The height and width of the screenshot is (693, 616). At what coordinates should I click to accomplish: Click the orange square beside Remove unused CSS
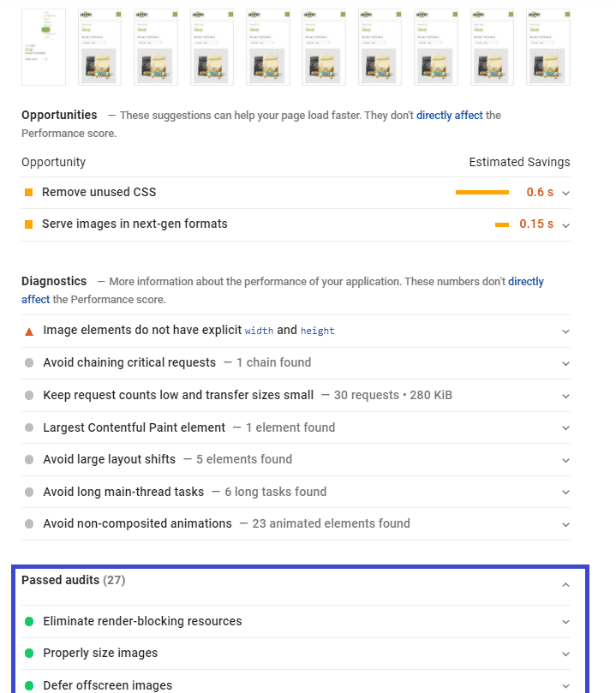pyautogui.click(x=28, y=193)
